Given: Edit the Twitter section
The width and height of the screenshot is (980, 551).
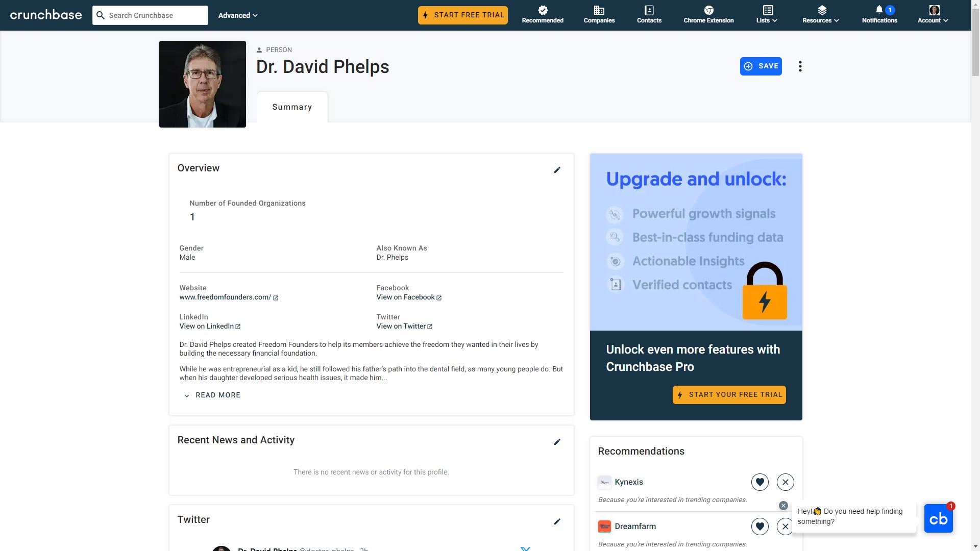Looking at the screenshot, I should [x=557, y=521].
